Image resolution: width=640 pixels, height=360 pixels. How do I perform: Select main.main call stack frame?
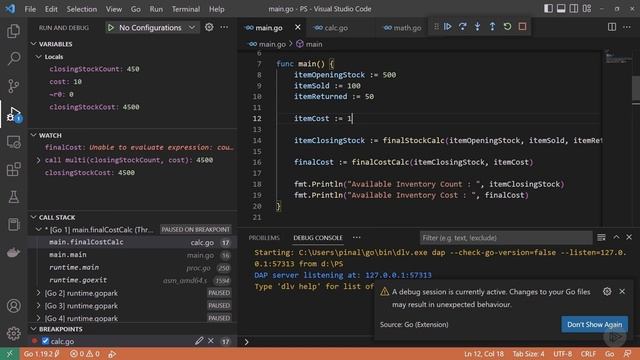pos(133,255)
